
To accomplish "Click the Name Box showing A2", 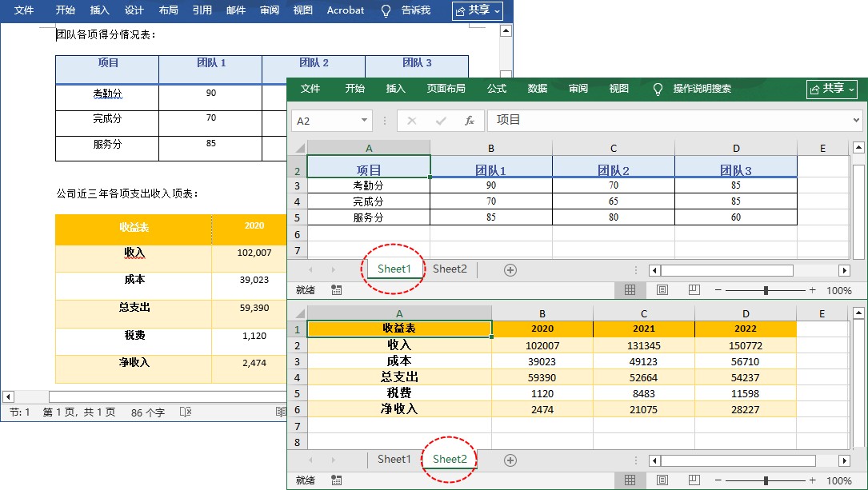I will click(331, 121).
